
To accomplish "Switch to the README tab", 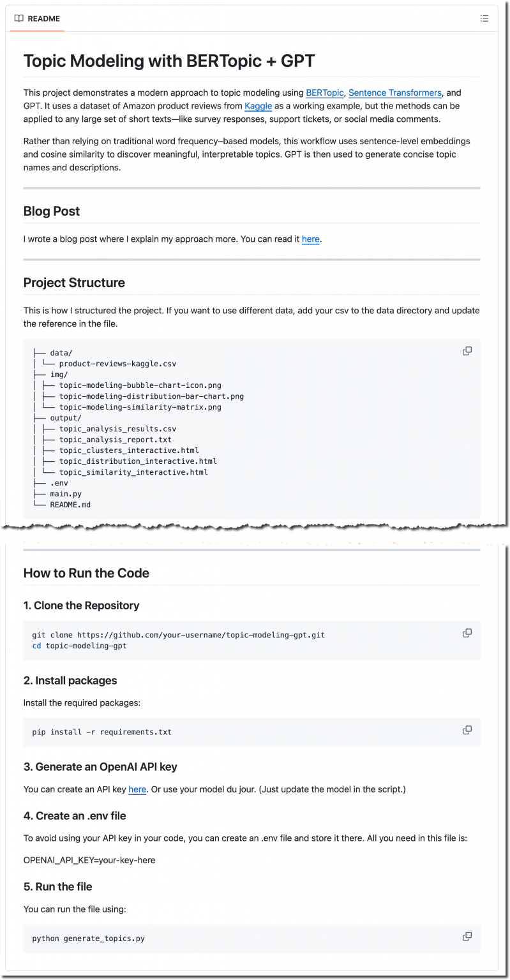I will click(x=36, y=19).
